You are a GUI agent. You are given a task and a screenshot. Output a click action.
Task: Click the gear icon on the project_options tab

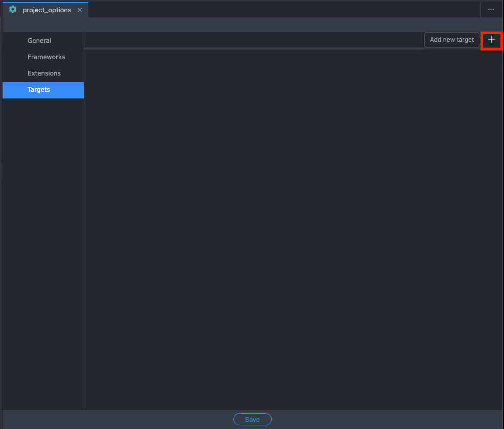click(x=12, y=9)
